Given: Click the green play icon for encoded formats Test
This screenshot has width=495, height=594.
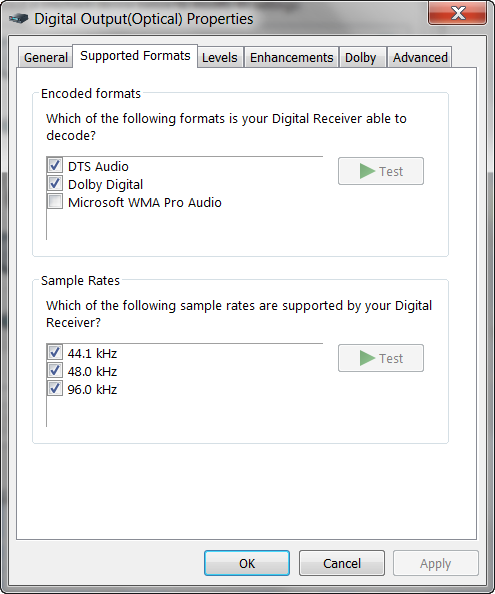Looking at the screenshot, I should coord(367,171).
